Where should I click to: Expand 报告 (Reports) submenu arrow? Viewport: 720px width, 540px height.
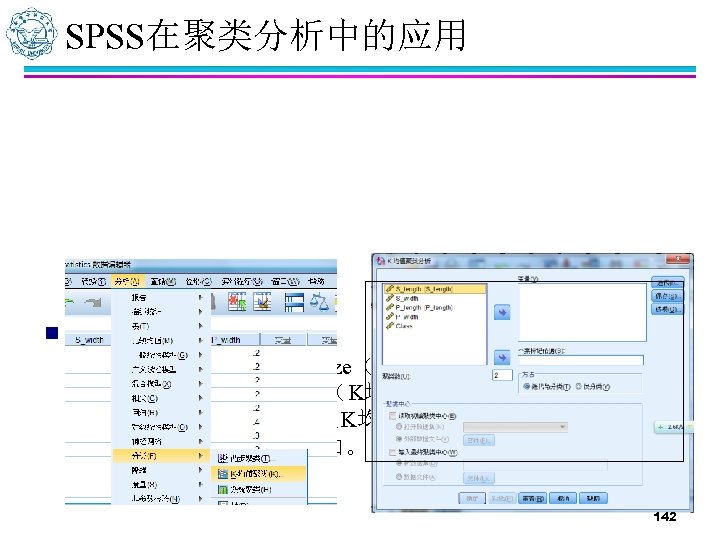coord(201,298)
